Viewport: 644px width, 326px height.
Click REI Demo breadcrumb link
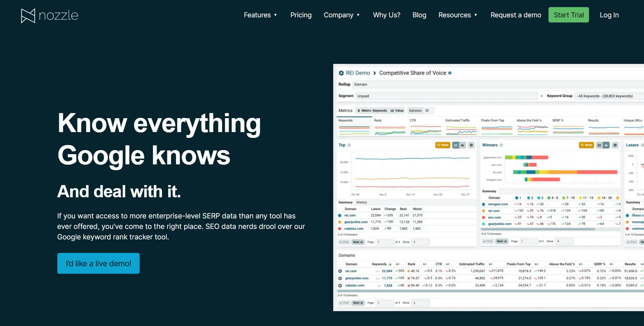pos(358,73)
